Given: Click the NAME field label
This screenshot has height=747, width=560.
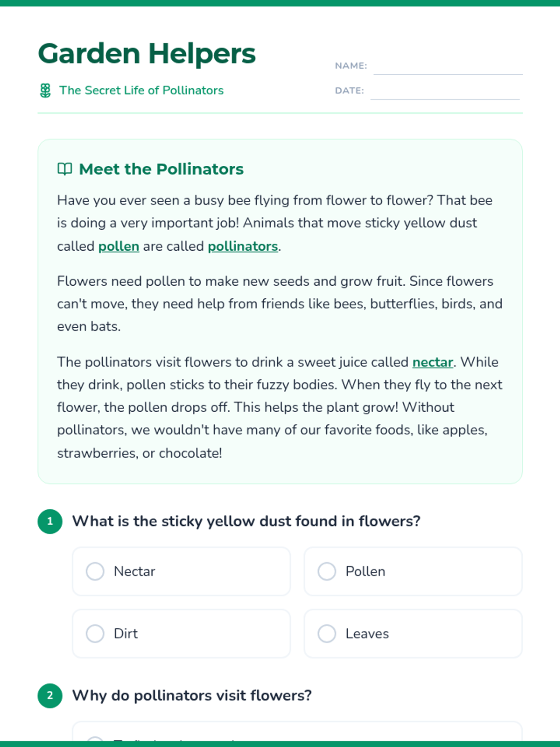Looking at the screenshot, I should 351,66.
